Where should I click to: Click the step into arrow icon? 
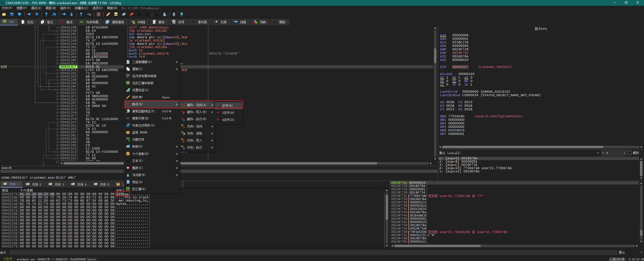pos(46,14)
